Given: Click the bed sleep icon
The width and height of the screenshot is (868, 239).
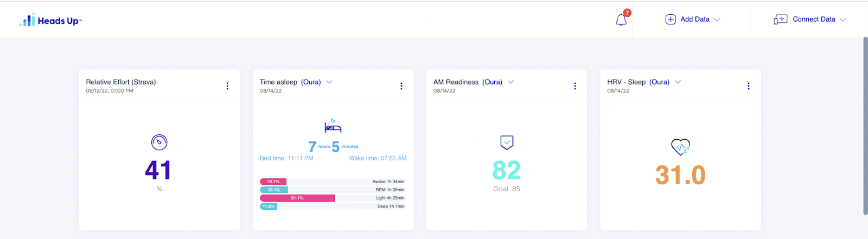Looking at the screenshot, I should point(333,127).
